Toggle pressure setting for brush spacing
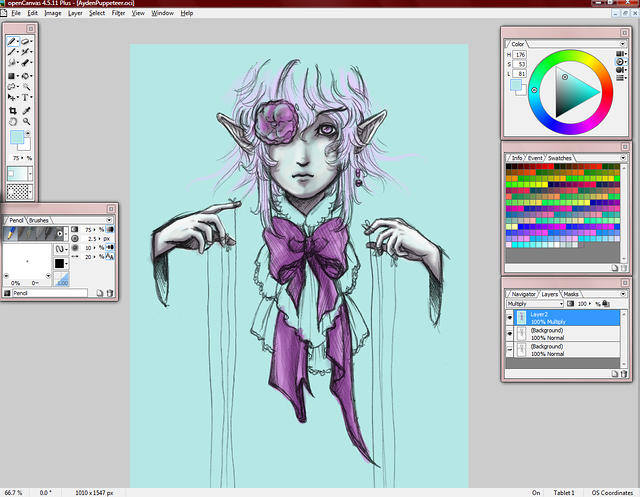640x497 pixels. 110,257
